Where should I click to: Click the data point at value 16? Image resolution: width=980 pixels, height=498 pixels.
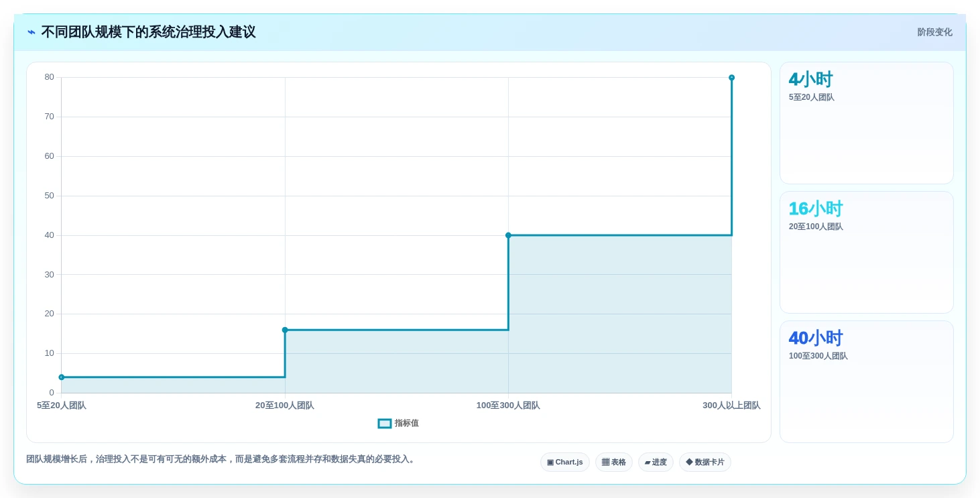click(285, 330)
